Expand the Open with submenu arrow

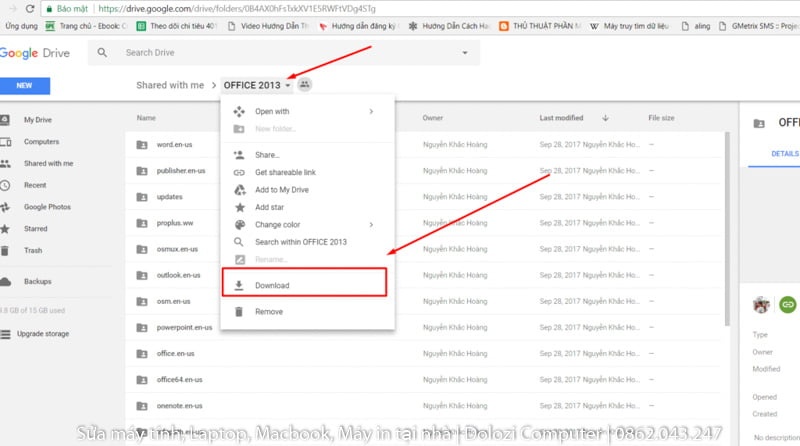tap(371, 111)
